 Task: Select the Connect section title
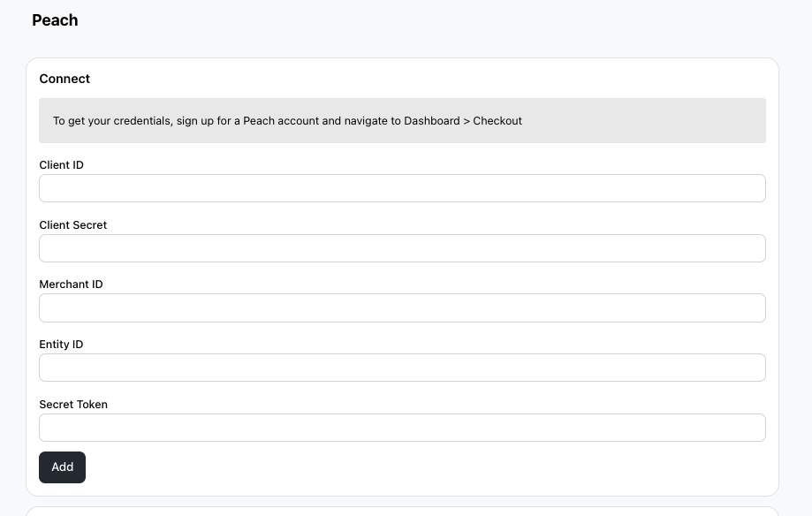(65, 79)
